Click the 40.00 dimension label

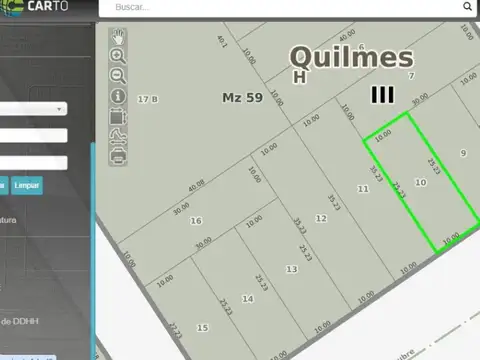point(347,35)
